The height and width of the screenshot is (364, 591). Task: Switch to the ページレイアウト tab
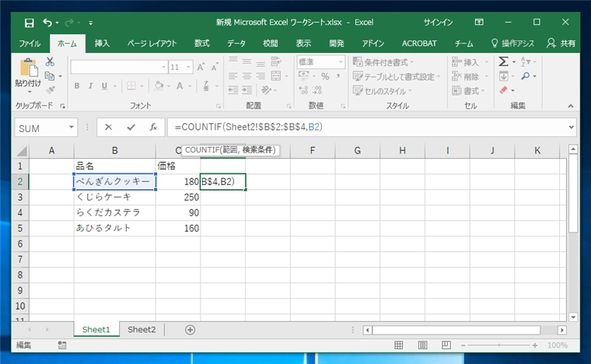click(x=152, y=44)
